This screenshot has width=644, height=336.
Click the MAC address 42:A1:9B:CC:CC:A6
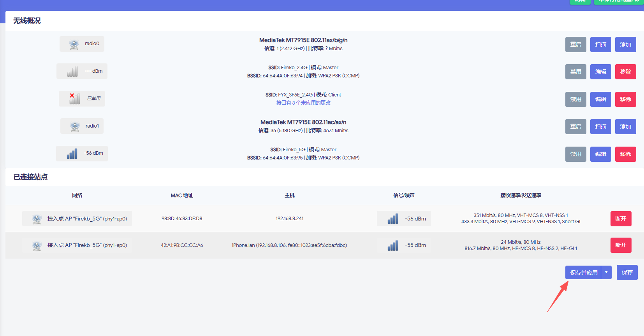click(182, 245)
